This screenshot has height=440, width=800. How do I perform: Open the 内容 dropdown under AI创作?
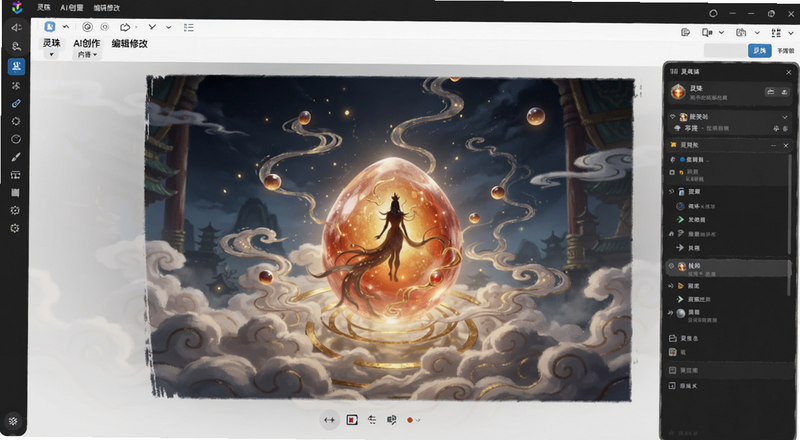click(x=87, y=55)
